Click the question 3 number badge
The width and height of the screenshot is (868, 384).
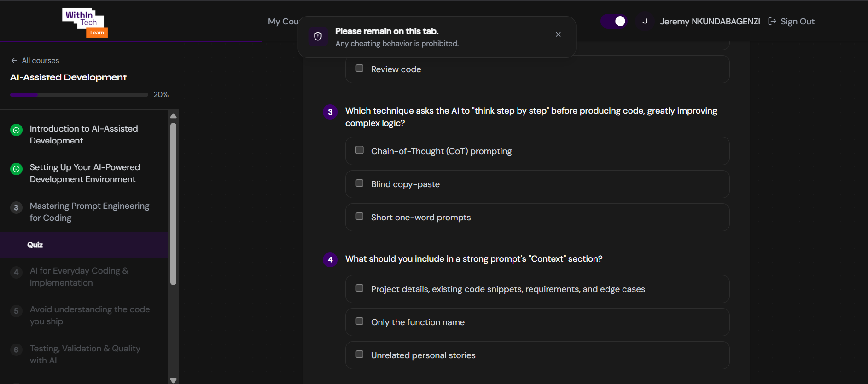point(330,112)
